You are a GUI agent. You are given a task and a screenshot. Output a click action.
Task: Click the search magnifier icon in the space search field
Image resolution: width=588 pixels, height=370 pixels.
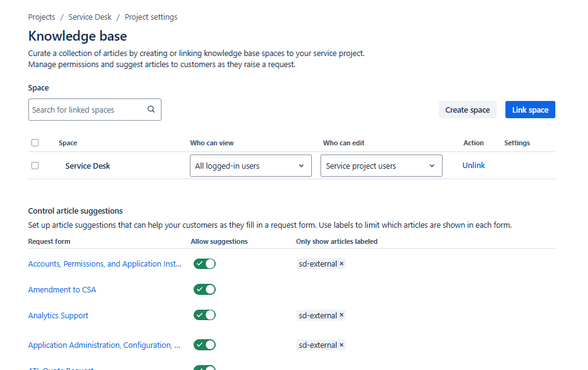151,109
